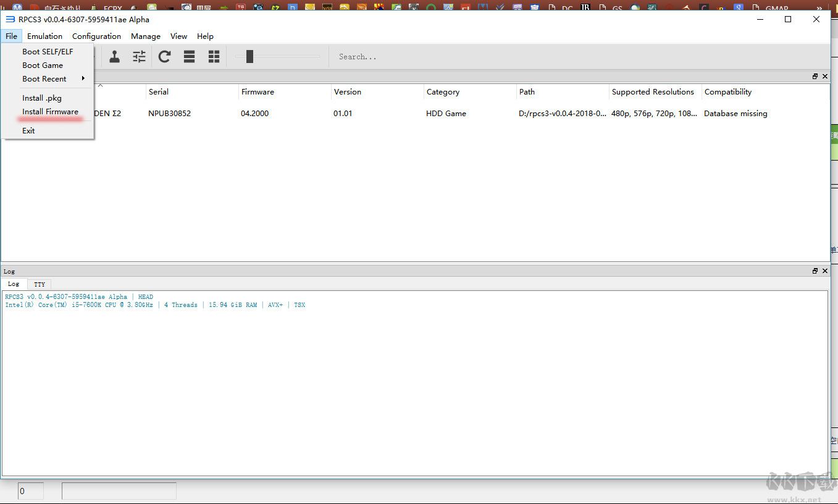This screenshot has height=504, width=838.
Task: Open the Manage menu
Action: (x=146, y=36)
